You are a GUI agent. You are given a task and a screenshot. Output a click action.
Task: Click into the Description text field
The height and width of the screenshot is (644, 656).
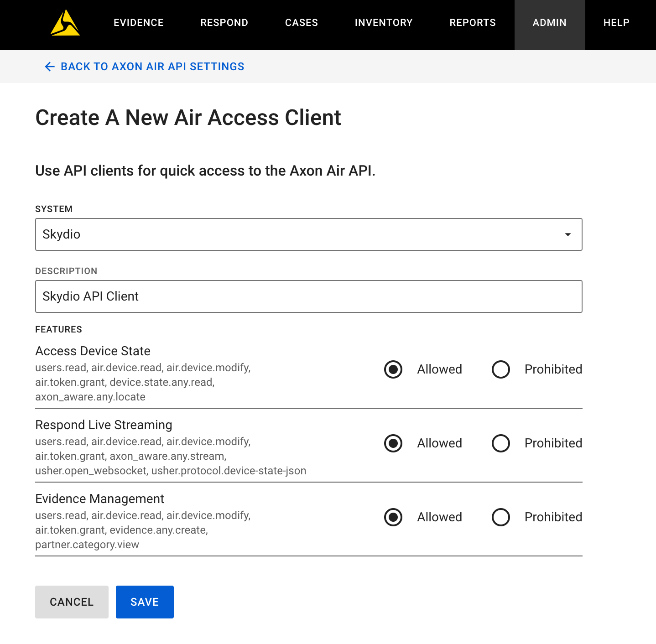pyautogui.click(x=308, y=296)
